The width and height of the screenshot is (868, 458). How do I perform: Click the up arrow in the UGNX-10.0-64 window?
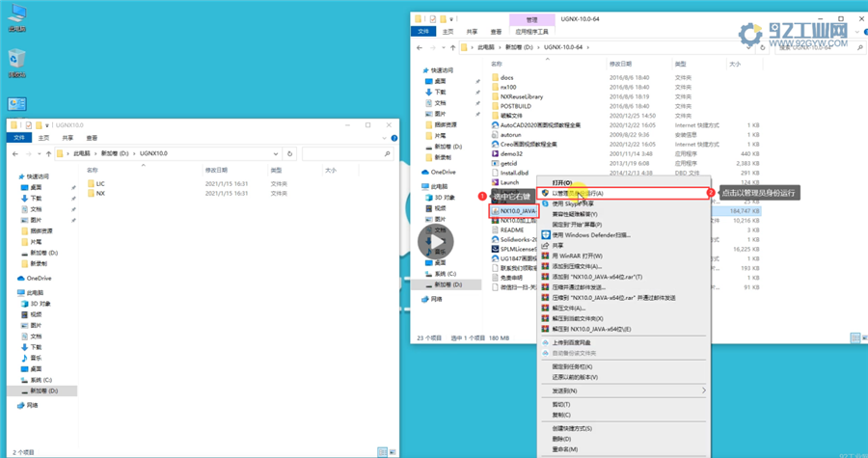(453, 47)
